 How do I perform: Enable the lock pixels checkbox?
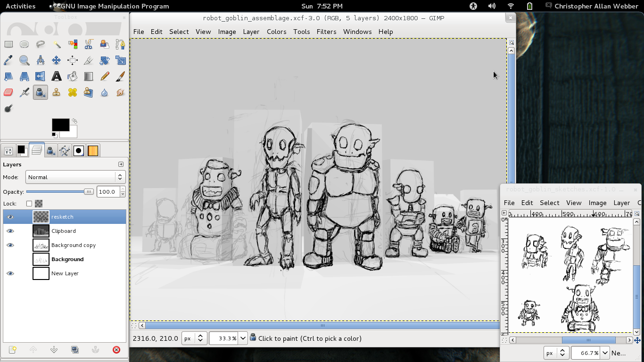coord(29,204)
